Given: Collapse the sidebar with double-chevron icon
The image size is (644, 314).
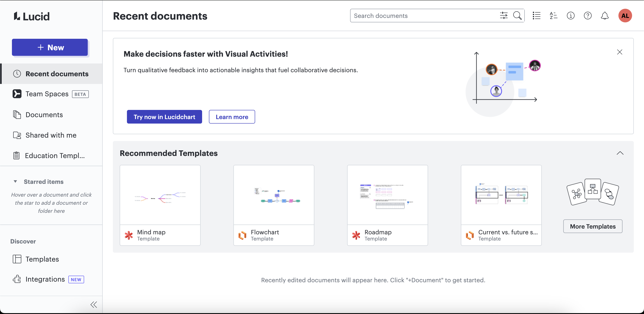Looking at the screenshot, I should click(93, 304).
